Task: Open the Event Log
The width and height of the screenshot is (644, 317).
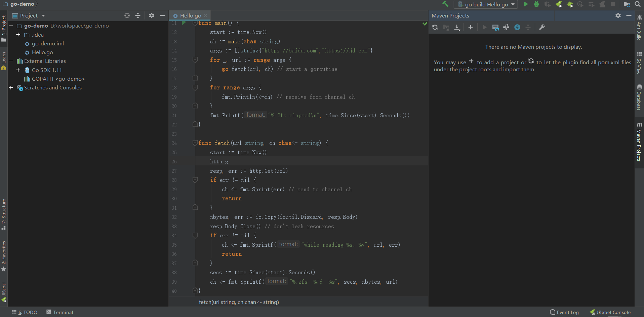Action: 564,312
